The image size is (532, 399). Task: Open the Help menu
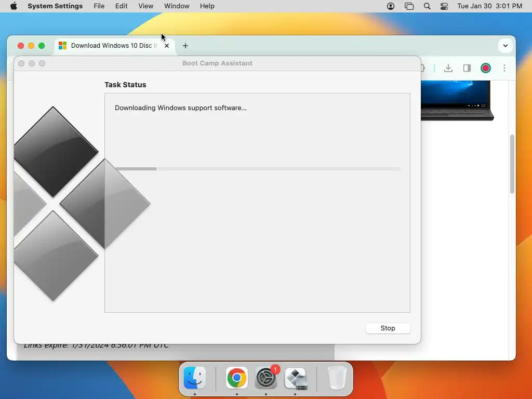207,6
